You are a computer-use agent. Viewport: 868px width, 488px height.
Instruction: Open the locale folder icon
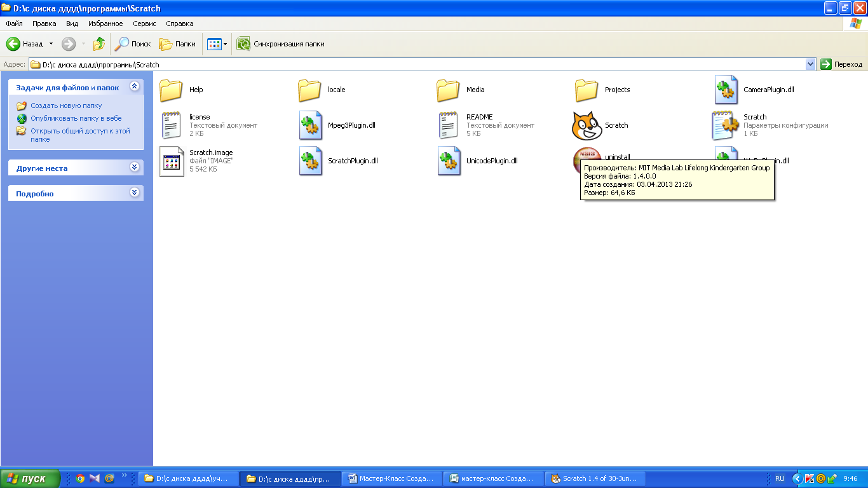point(310,90)
